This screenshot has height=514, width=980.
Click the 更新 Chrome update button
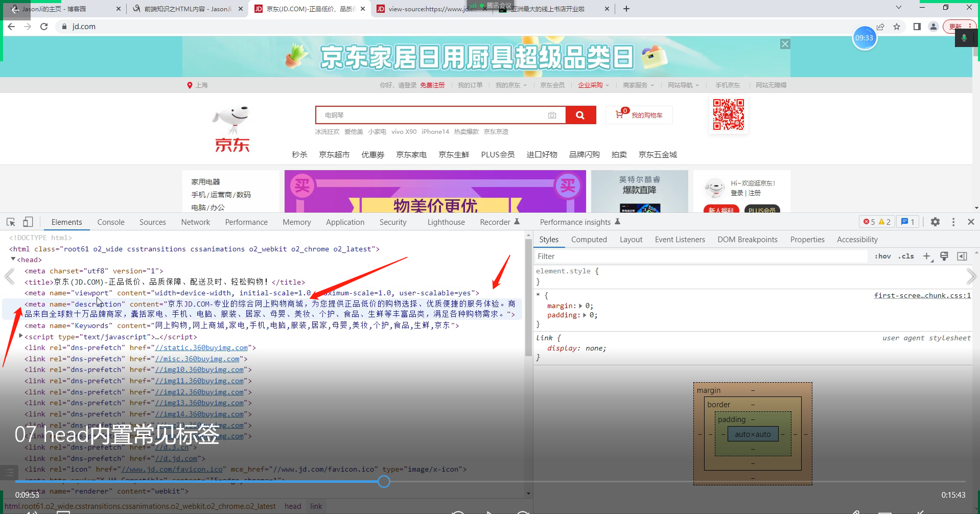point(959,27)
